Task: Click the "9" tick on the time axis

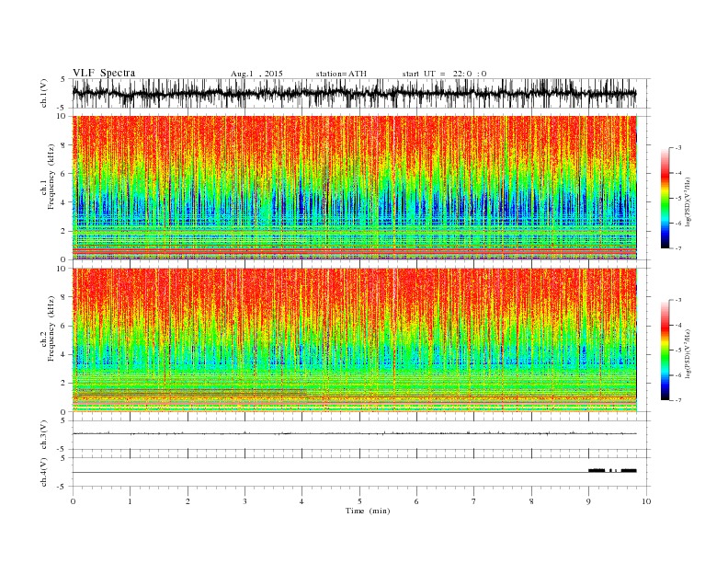Action: pos(588,501)
